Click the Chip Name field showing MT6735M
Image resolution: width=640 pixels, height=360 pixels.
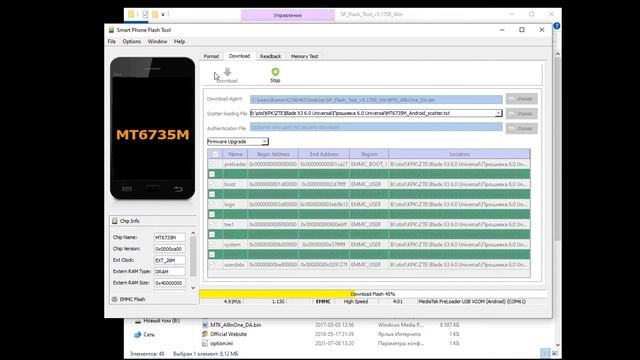(169, 237)
